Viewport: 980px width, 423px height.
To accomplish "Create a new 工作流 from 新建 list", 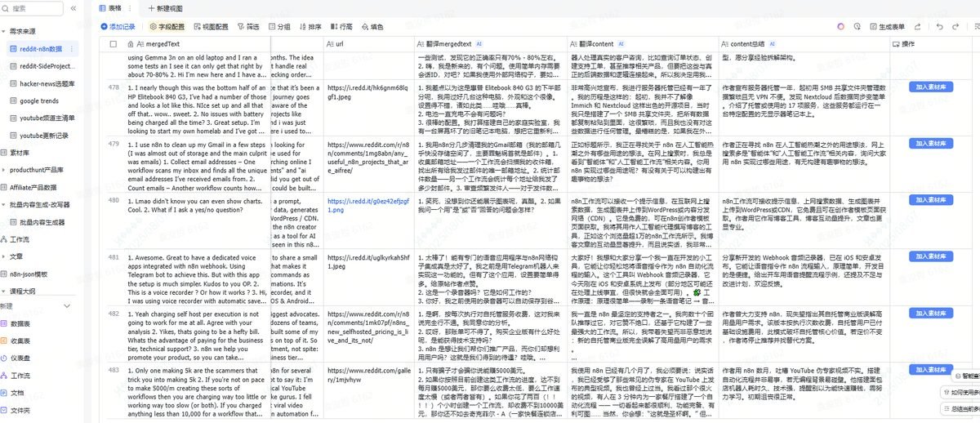I will tap(16, 376).
